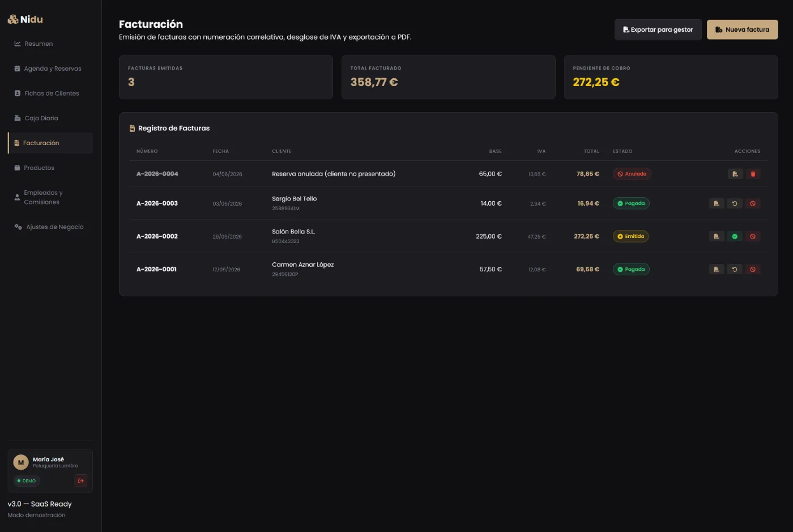Download PDF of invoice A-2026-0002
The width and height of the screenshot is (793, 532).
[x=717, y=236]
